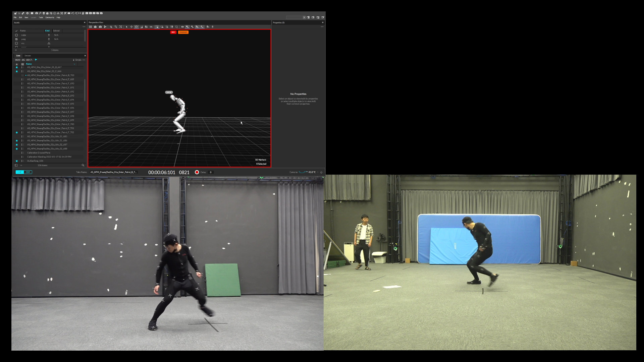Image resolution: width=644 pixels, height=362 pixels.
Task: Click the notification bell icon in status bar
Action: coord(321,172)
